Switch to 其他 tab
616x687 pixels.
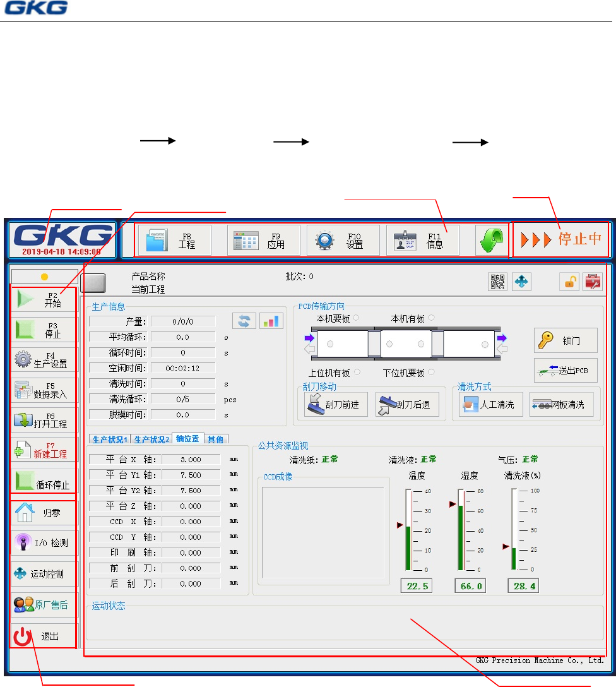(x=215, y=439)
